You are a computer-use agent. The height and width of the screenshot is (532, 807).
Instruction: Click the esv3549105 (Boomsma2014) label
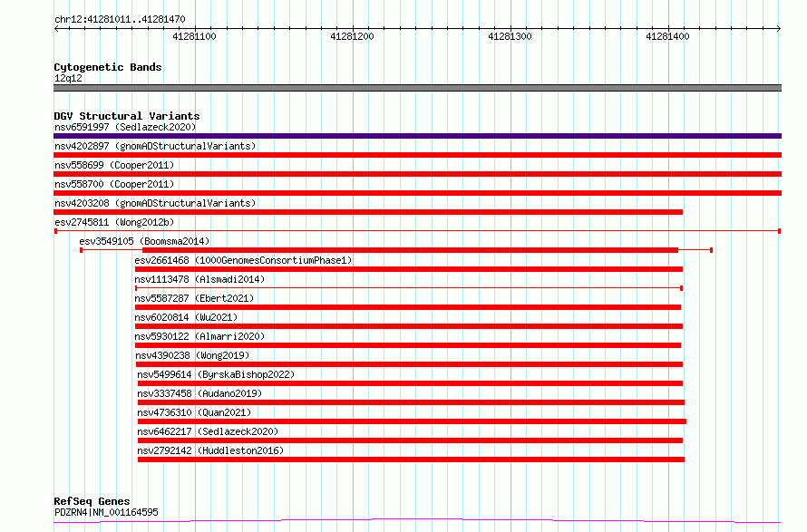[x=144, y=241]
